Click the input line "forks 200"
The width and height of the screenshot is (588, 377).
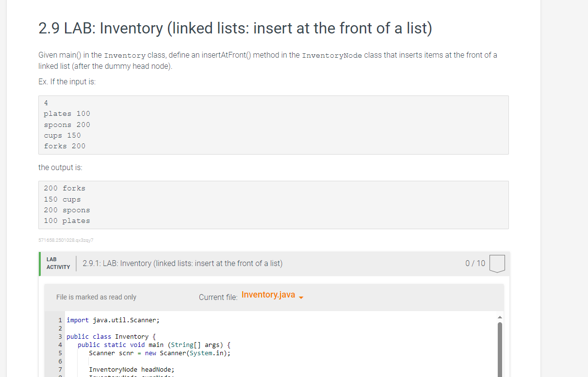click(x=65, y=146)
